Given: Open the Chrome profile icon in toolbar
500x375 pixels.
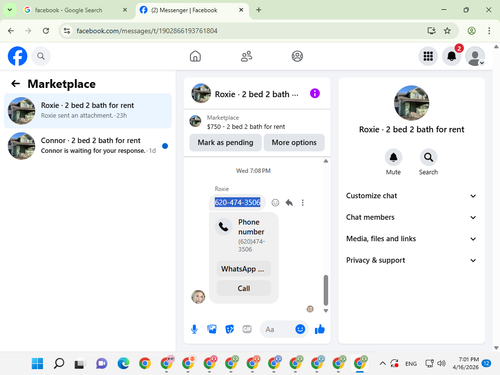Looking at the screenshot, I should [471, 31].
